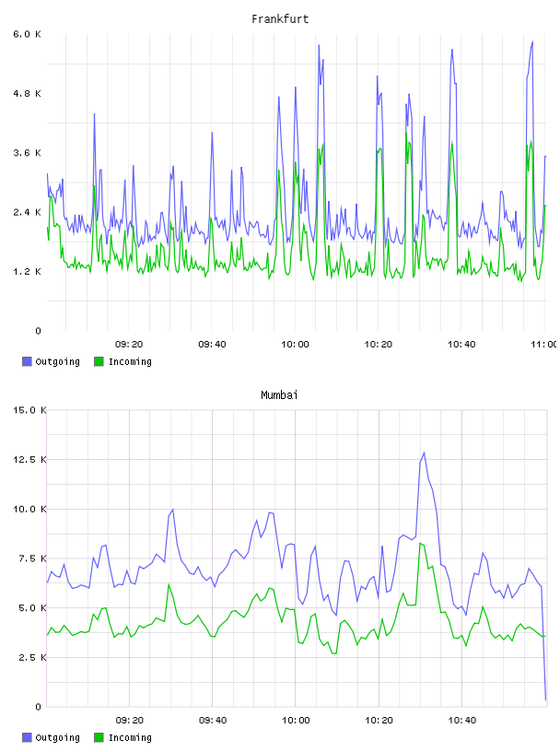Screen dimensions: 560x752
Task: Click the 12.5 K axis label in Mumbai
Action: tap(29, 460)
